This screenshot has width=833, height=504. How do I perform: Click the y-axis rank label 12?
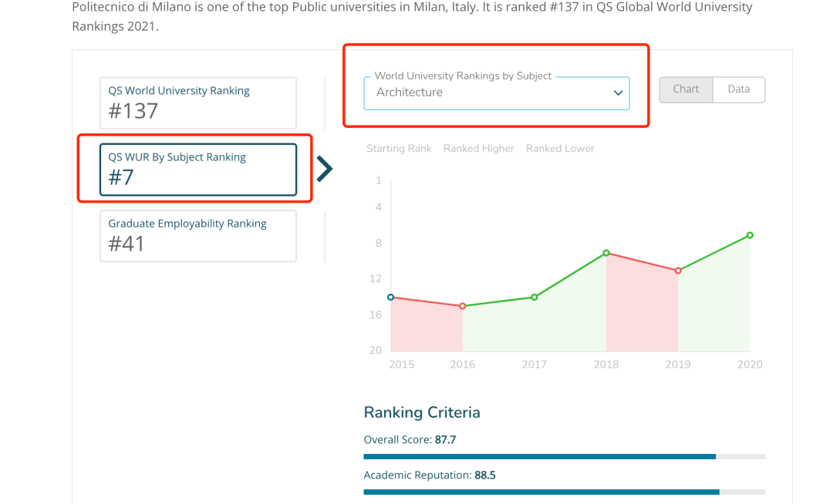[x=376, y=278]
